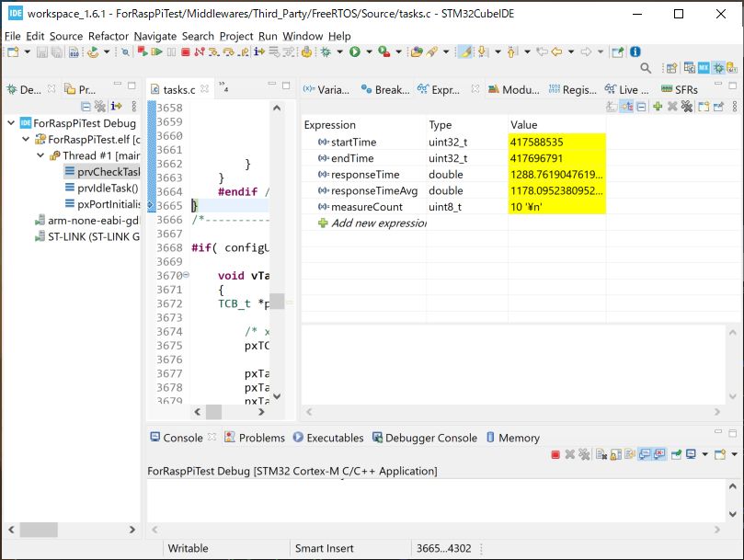The width and height of the screenshot is (744, 560).
Task: Toggle Show Console on standard output change
Action: pos(645,454)
